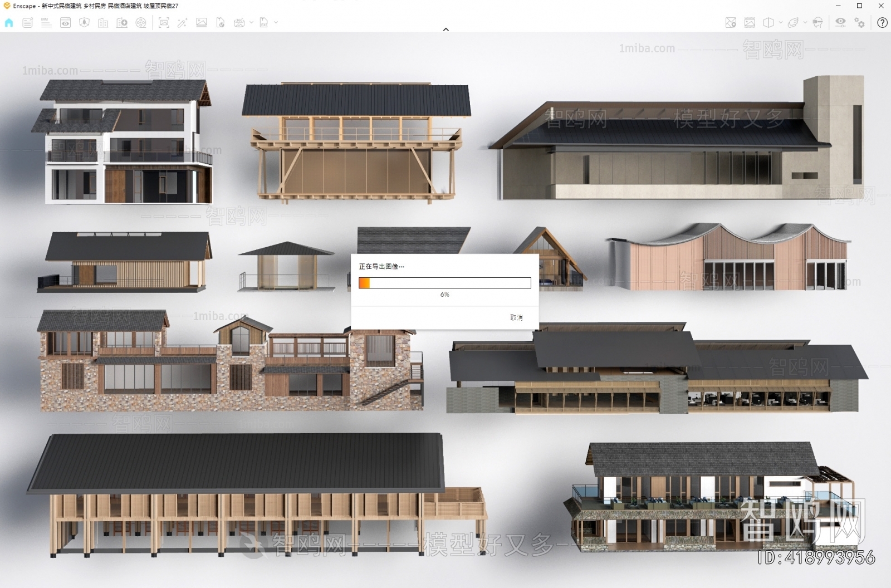Expand the projection mode dropdown arrow

tap(781, 23)
